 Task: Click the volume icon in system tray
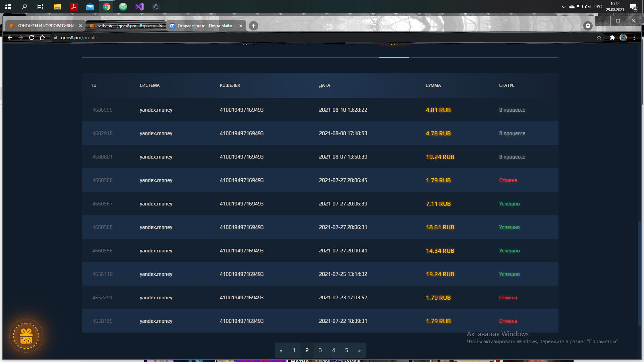[x=588, y=7]
